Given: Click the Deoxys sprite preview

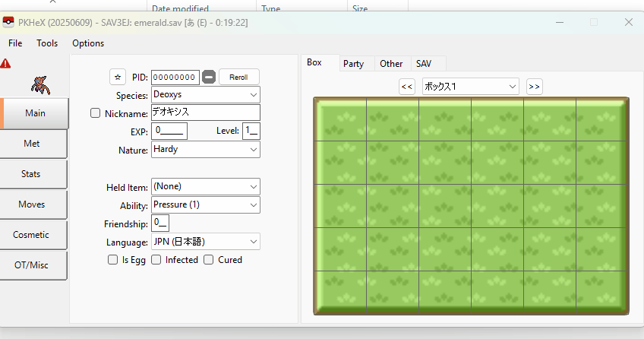Looking at the screenshot, I should tap(40, 85).
